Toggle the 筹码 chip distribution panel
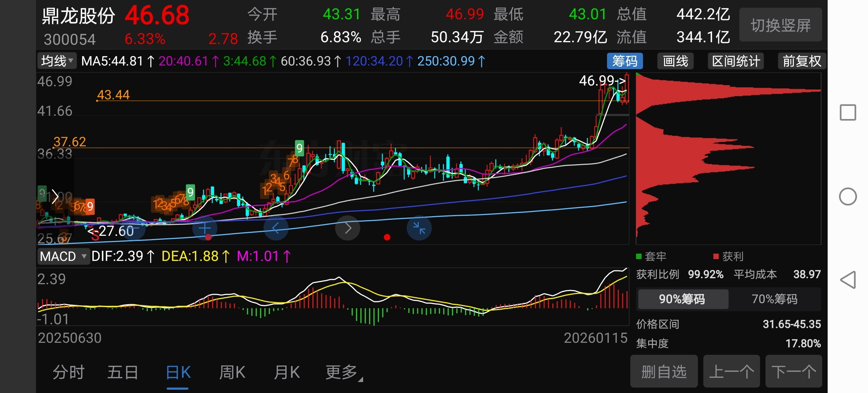The height and width of the screenshot is (393, 868). [x=624, y=61]
